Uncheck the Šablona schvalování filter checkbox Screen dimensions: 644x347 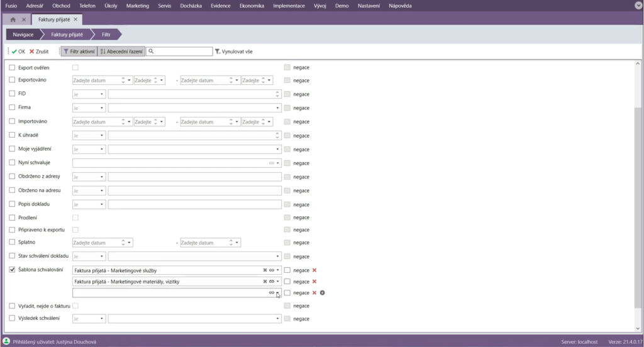click(x=12, y=270)
